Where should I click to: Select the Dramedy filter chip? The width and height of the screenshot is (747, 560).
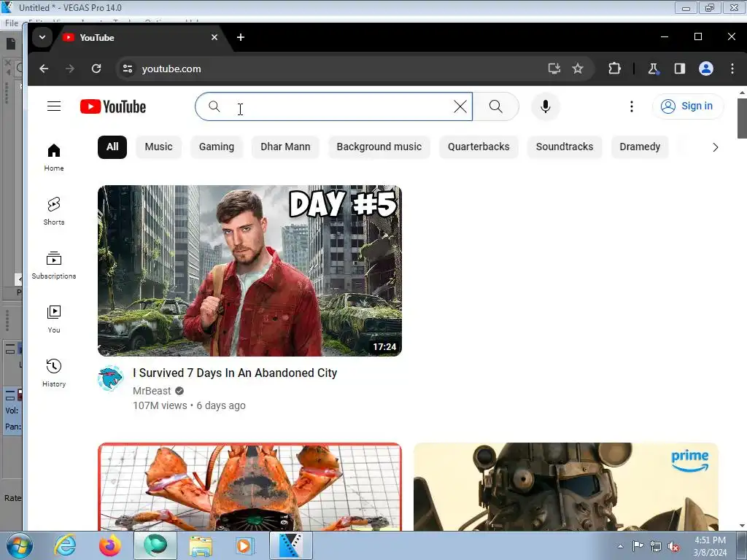[x=640, y=147]
